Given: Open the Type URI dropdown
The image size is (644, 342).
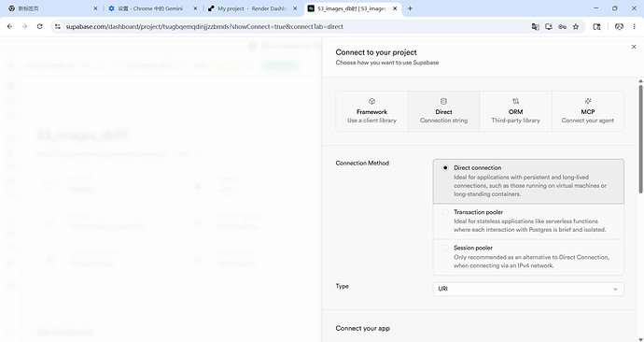Looking at the screenshot, I should [x=528, y=289].
